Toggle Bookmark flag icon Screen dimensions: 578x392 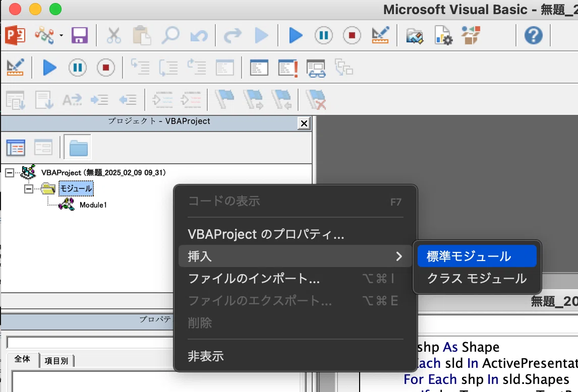224,99
